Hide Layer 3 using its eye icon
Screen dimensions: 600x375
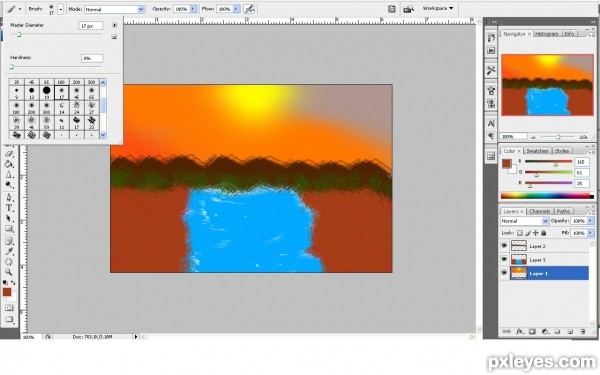pos(504,259)
